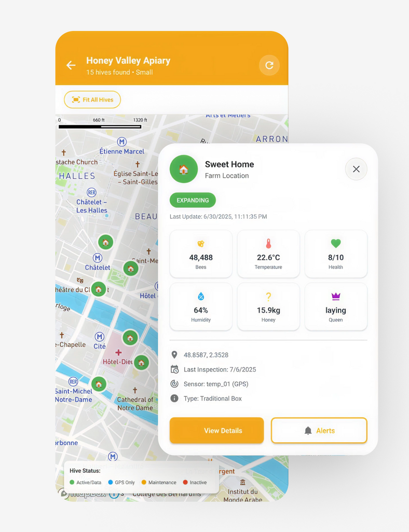409x532 pixels.
Task: Select hive marker right of Châtelet label
Action: [131, 269]
